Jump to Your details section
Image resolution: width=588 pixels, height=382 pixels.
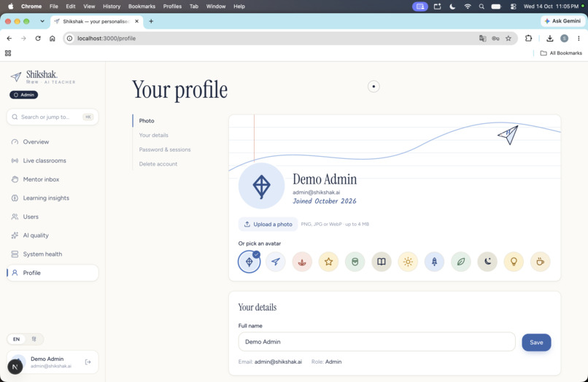coord(154,135)
